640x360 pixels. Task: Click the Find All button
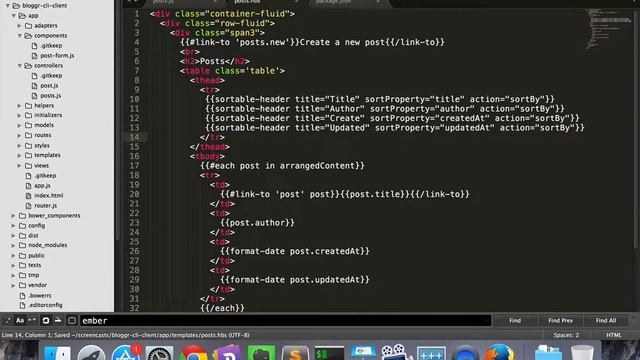click(x=606, y=321)
